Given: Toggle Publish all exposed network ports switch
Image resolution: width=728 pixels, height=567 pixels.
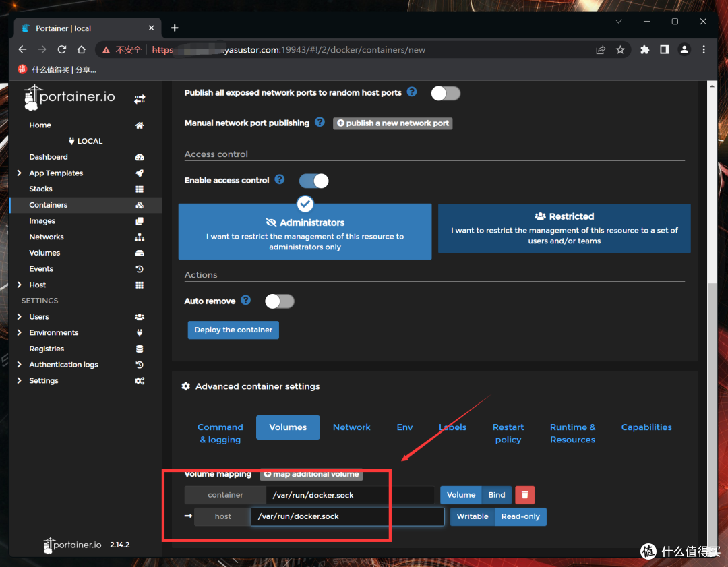Looking at the screenshot, I should click(x=446, y=93).
